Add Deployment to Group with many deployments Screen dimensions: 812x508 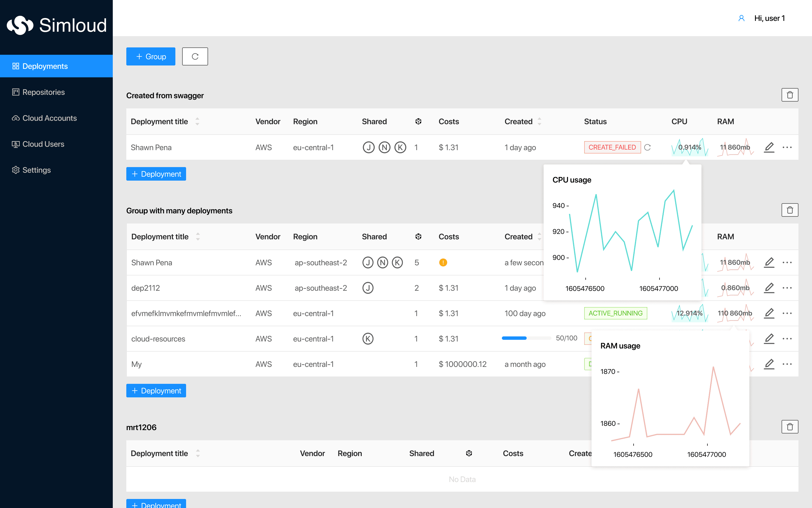(156, 390)
